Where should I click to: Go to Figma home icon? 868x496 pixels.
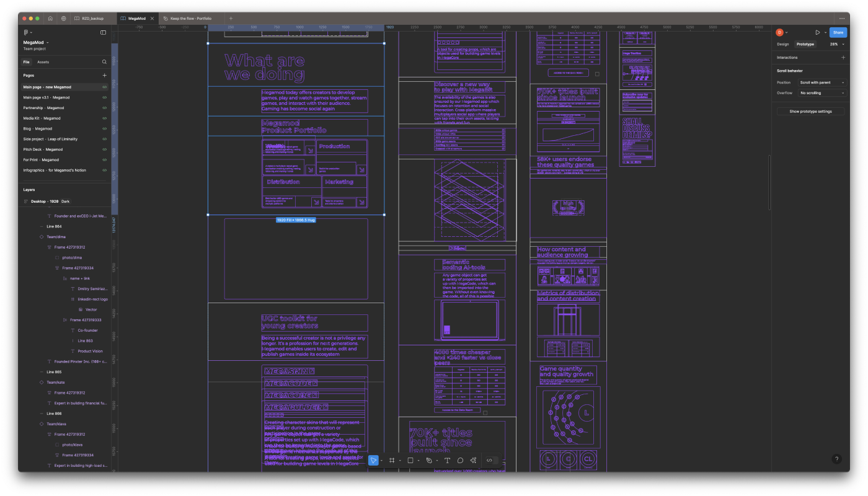pos(50,19)
